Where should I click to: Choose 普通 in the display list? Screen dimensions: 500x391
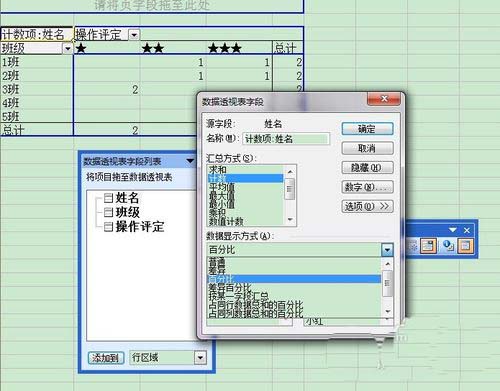click(294, 261)
